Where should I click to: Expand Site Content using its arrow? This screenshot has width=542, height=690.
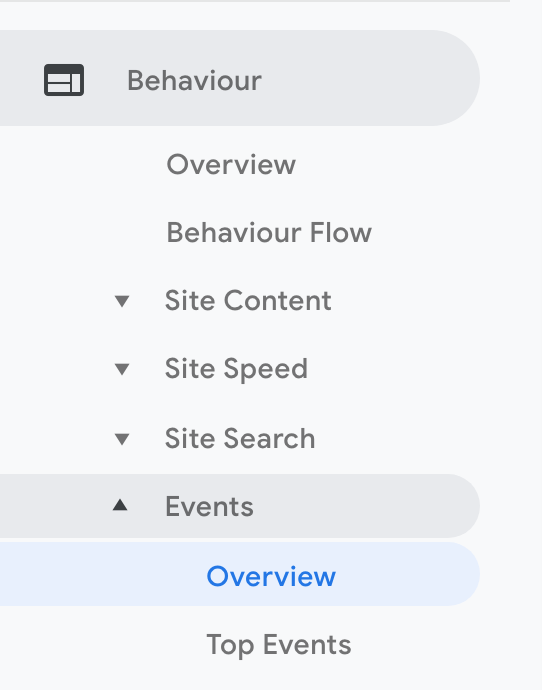(121, 301)
